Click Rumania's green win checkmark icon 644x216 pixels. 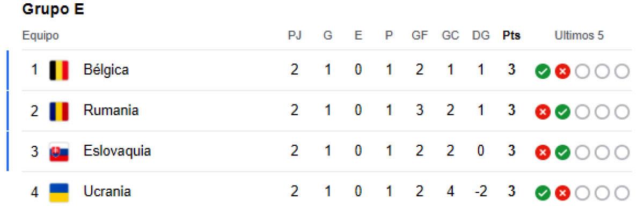click(562, 112)
